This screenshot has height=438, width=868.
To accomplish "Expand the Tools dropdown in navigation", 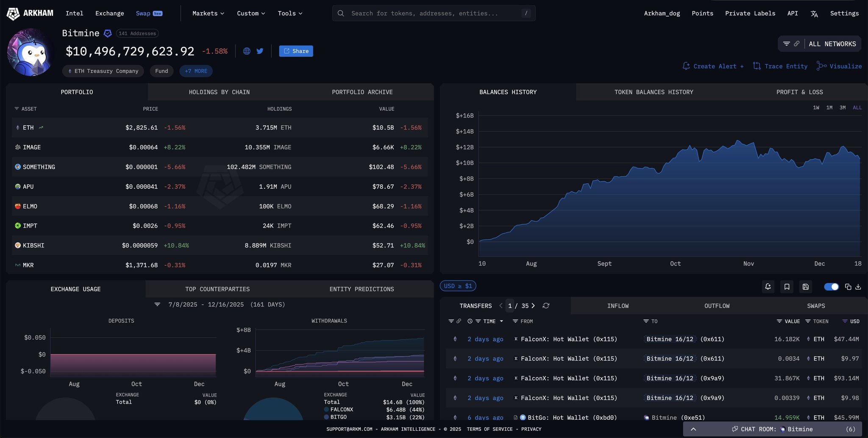I will 290,14.
